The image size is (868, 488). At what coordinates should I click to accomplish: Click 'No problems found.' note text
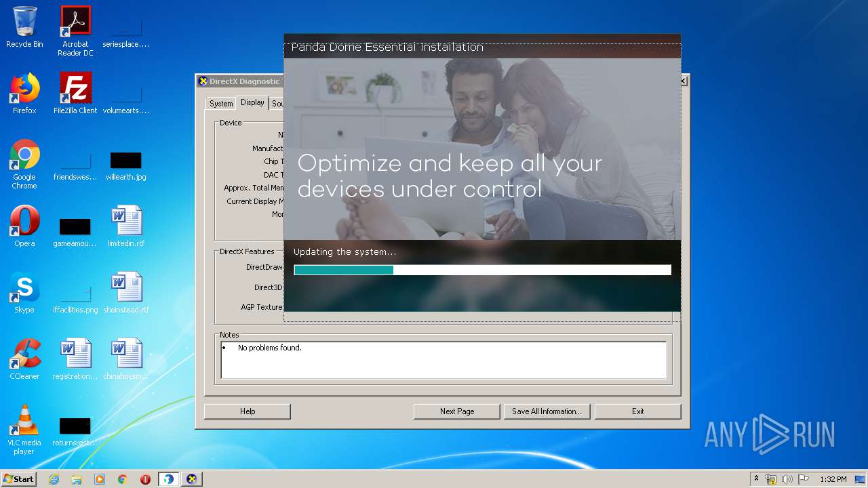click(270, 348)
